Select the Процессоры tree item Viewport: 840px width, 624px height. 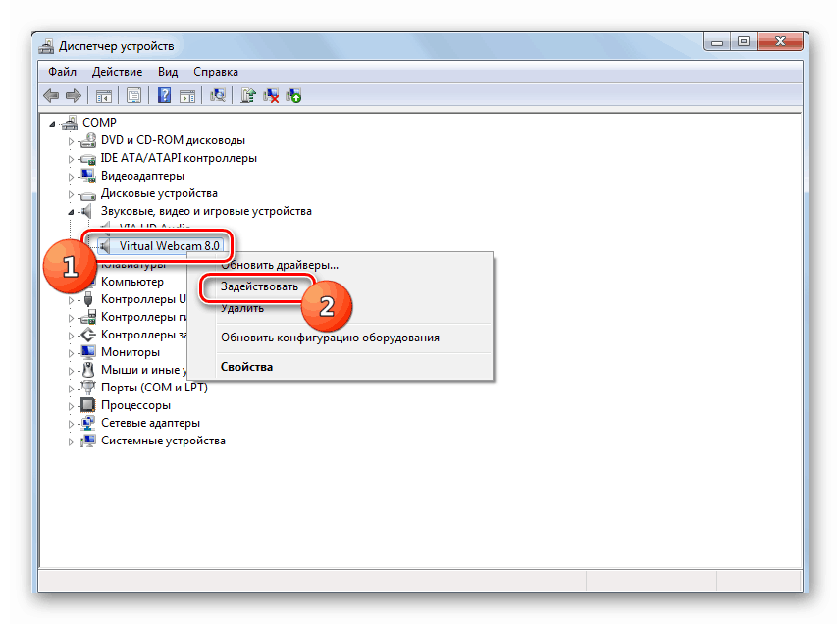[135, 405]
